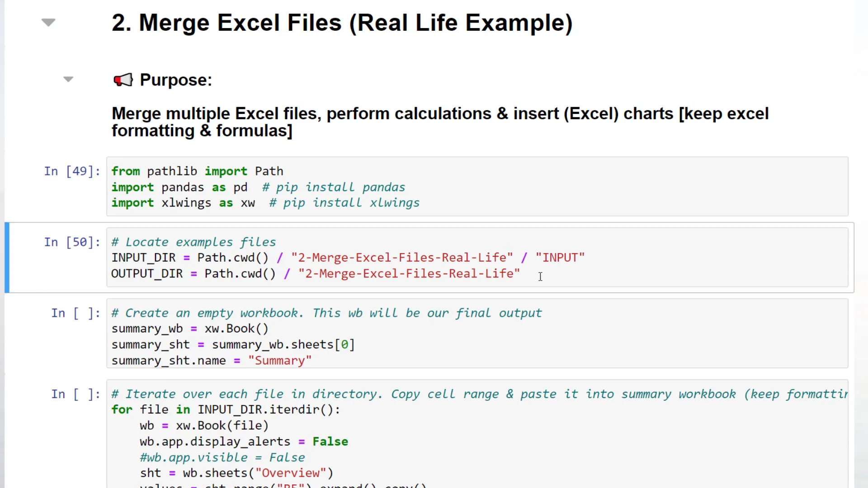This screenshot has height=488, width=868.
Task: Click the empty workbook cell's In prompt
Action: [x=75, y=313]
